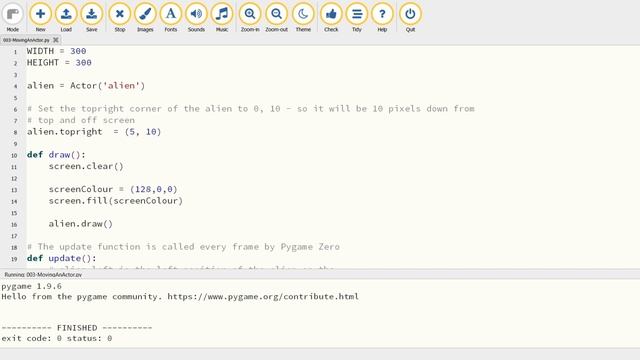
Task: Tidy up the code formatting
Action: pos(357,17)
